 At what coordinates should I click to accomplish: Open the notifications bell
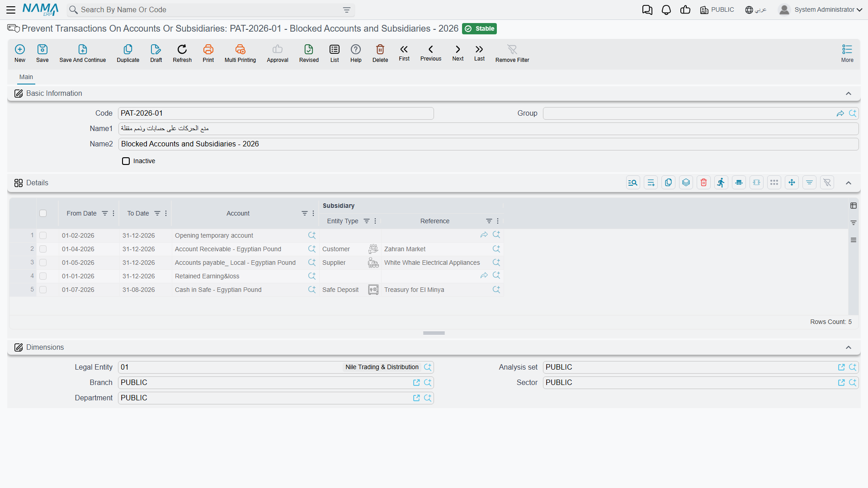point(666,10)
